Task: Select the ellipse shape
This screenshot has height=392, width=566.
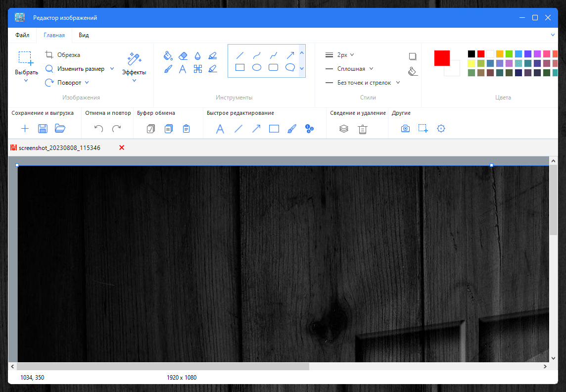Action: (x=257, y=67)
